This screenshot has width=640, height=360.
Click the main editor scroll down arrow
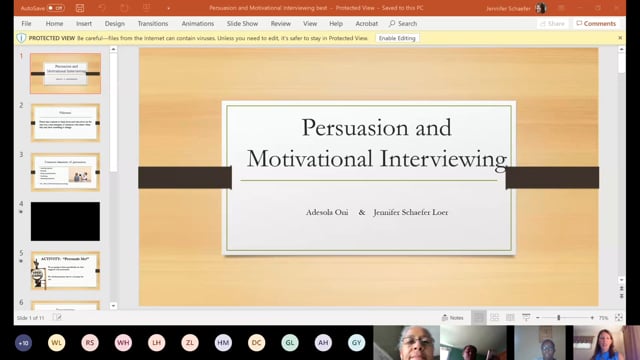coord(621,280)
